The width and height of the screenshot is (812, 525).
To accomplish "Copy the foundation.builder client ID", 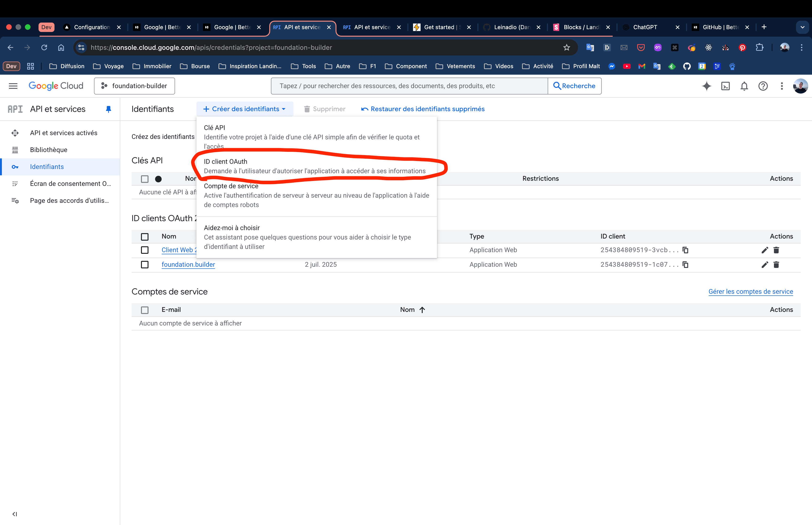I will [x=686, y=265].
